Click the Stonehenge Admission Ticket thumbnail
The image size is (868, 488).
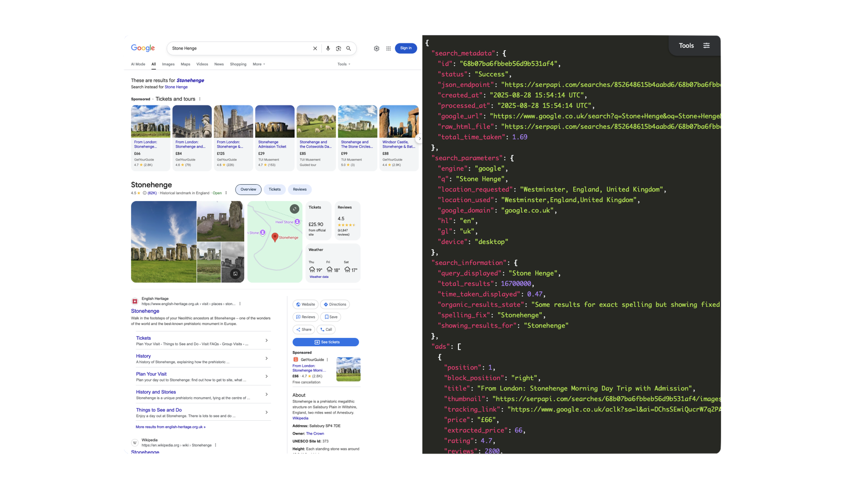[274, 122]
